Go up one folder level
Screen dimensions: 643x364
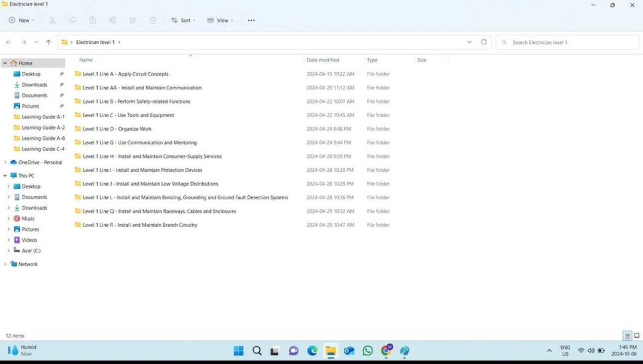(48, 42)
